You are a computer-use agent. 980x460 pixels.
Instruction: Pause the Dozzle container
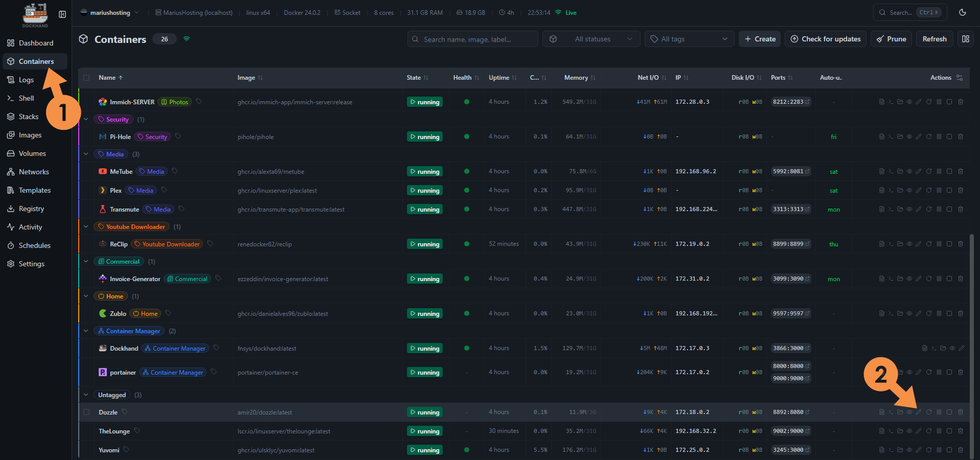tap(939, 412)
